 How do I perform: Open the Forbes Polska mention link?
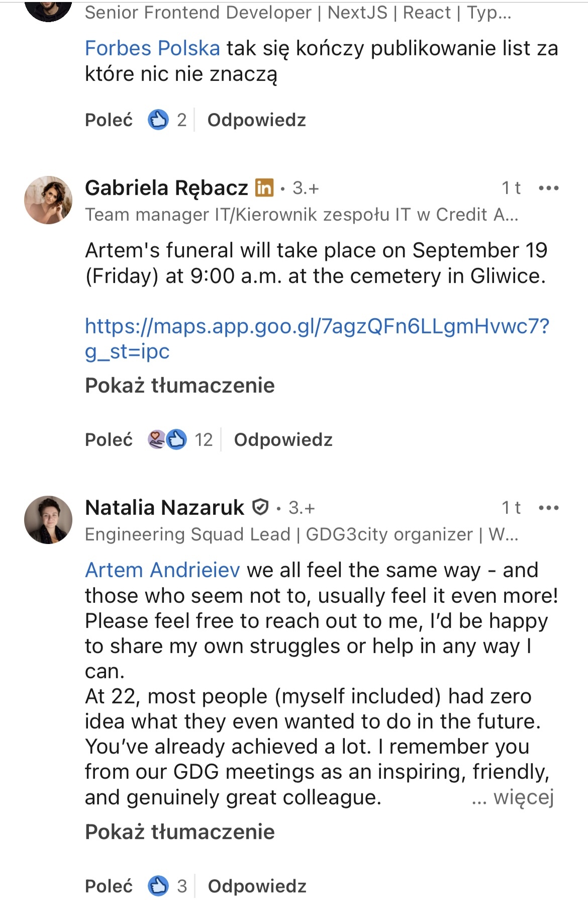pos(152,48)
